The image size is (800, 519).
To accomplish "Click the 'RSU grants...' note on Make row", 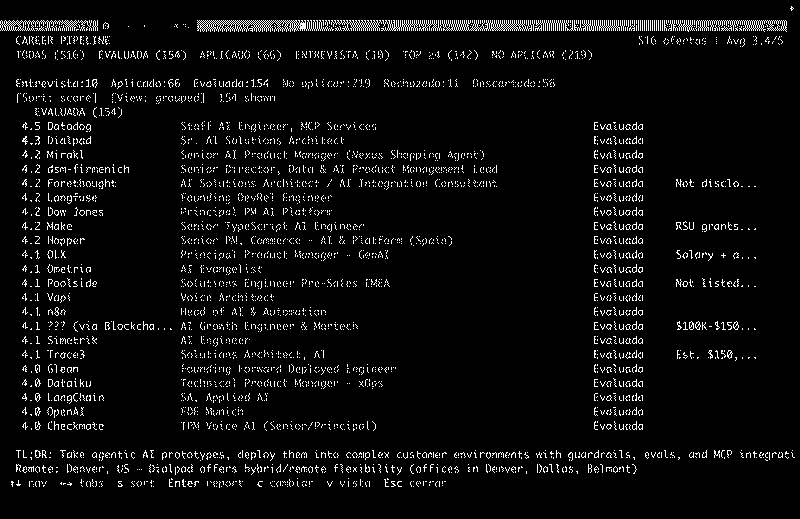I will [x=716, y=226].
